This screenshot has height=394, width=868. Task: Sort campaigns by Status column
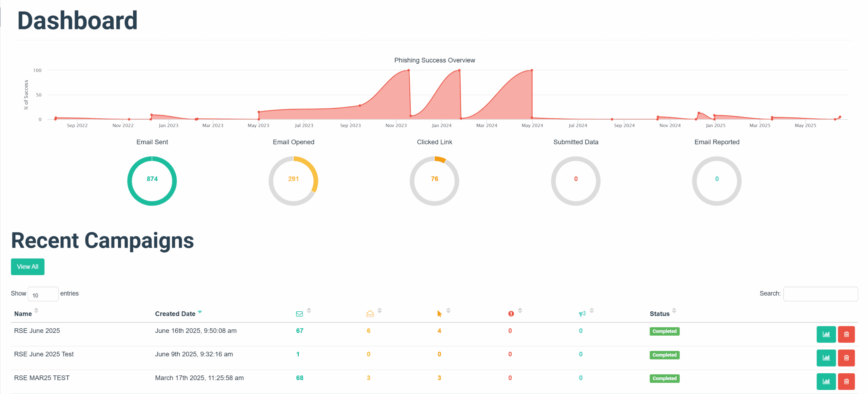(659, 314)
